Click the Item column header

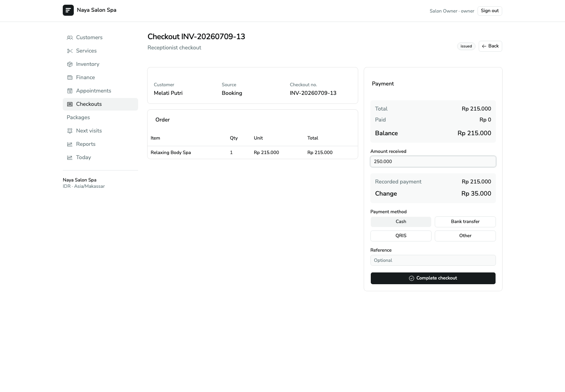(155, 138)
